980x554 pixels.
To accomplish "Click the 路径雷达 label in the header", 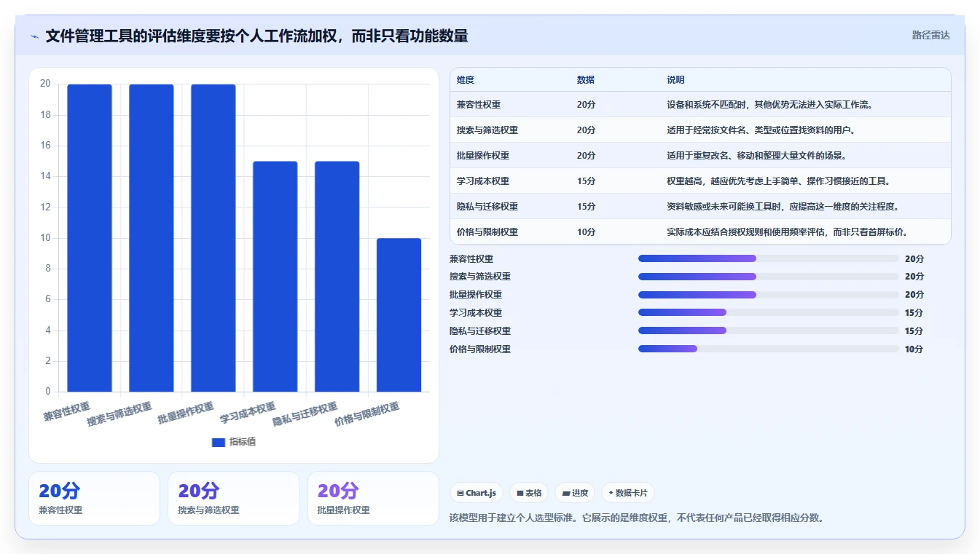I will [930, 35].
